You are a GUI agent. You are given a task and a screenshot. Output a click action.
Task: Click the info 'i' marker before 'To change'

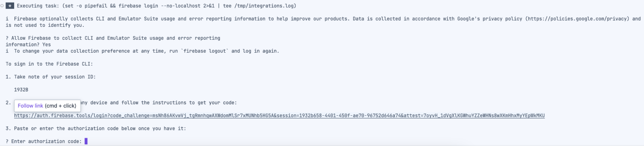pos(7,51)
